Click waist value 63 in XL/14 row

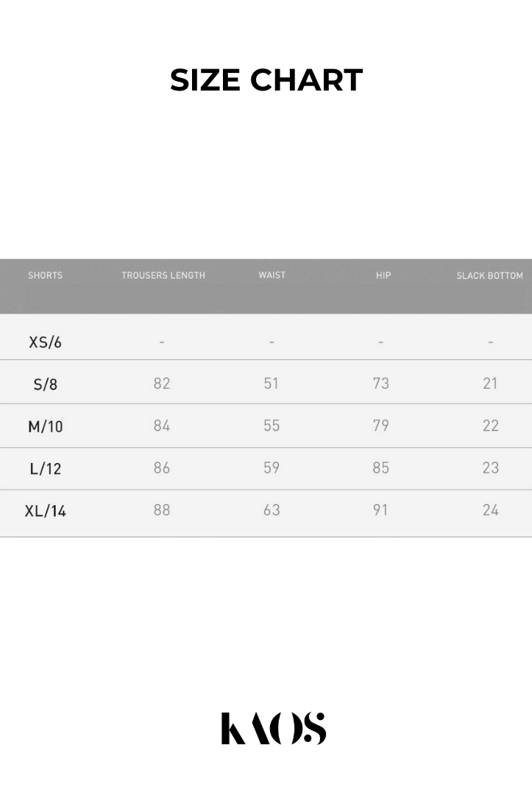click(272, 509)
